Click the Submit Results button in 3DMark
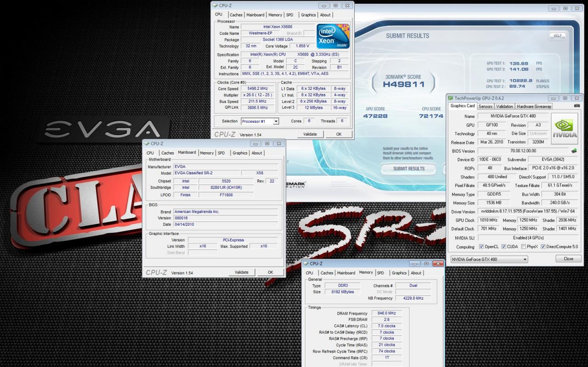 coord(409,169)
